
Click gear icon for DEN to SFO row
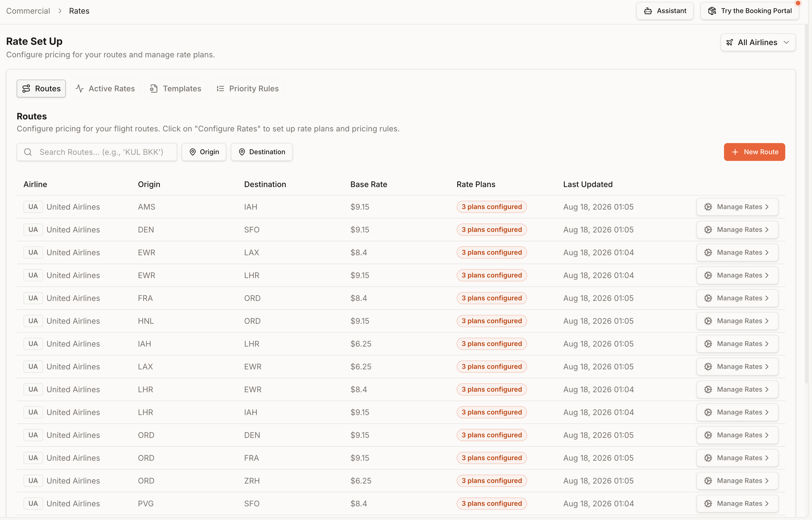pyautogui.click(x=708, y=230)
